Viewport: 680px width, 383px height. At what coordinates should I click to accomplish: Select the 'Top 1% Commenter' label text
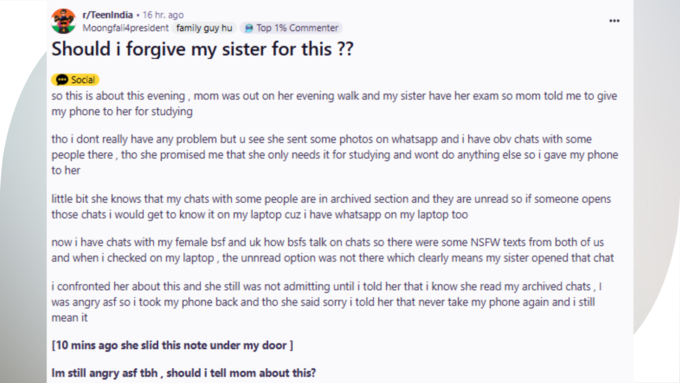297,28
